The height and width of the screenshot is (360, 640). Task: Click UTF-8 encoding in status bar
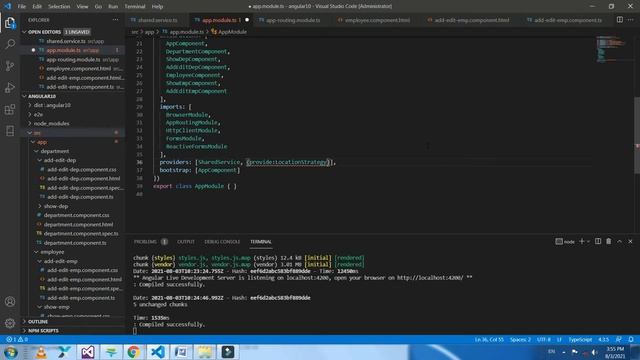pos(544,339)
